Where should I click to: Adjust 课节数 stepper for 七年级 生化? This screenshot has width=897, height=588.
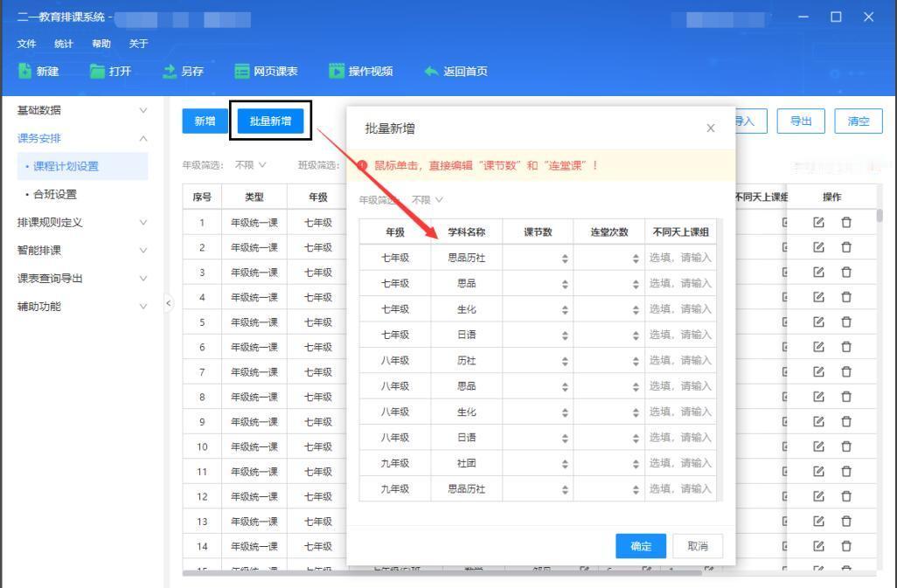coord(565,309)
